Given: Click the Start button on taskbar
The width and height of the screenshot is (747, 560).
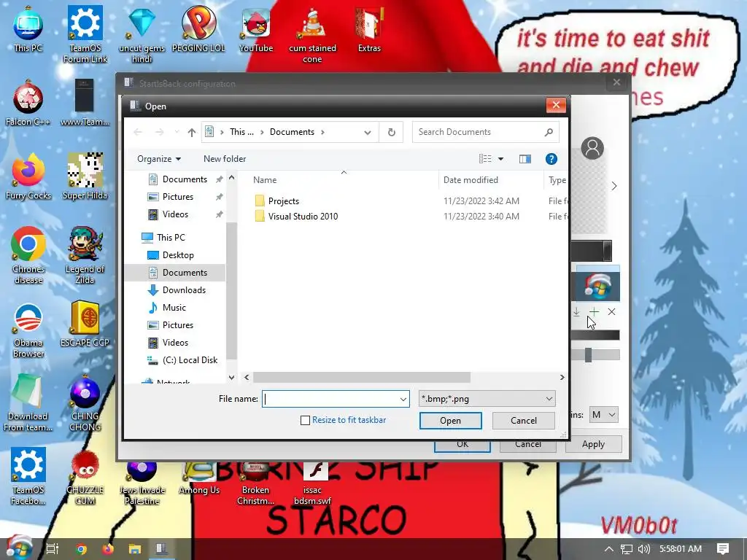Looking at the screenshot, I should click(18, 548).
